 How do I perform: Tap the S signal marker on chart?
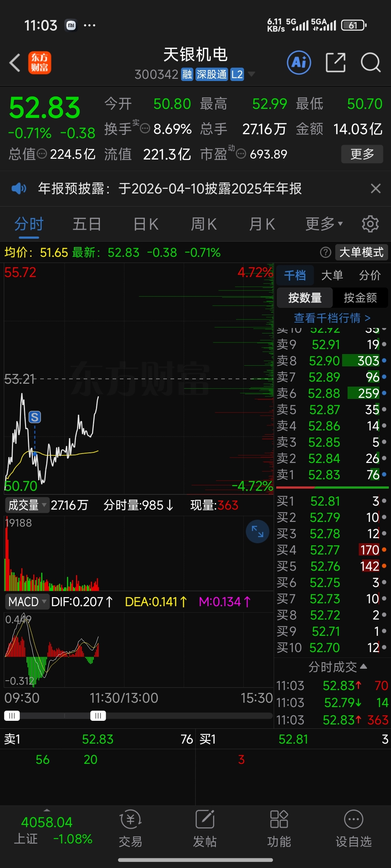(35, 417)
